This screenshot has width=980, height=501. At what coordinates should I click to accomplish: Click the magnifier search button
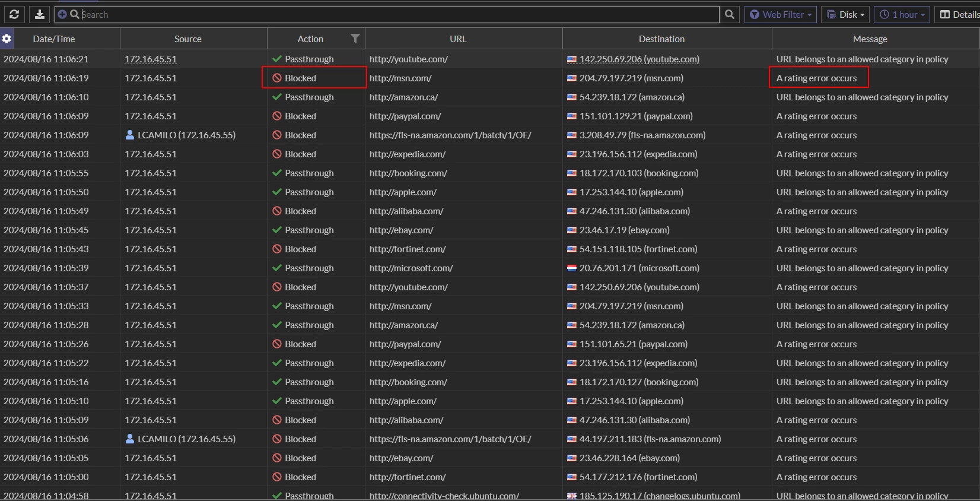pyautogui.click(x=730, y=14)
